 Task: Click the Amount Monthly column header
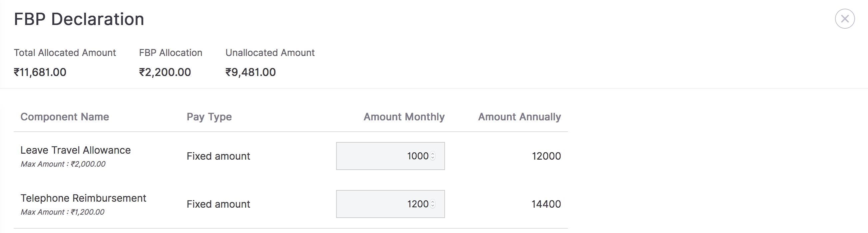404,117
